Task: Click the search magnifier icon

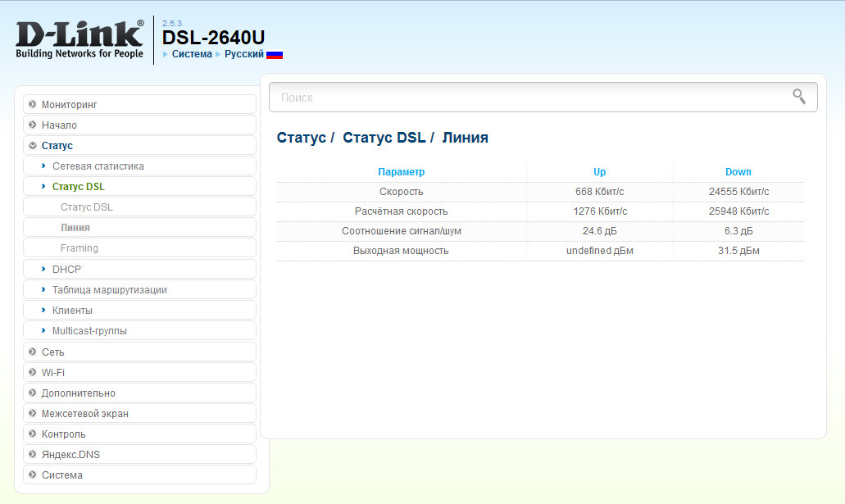Action: click(x=798, y=97)
